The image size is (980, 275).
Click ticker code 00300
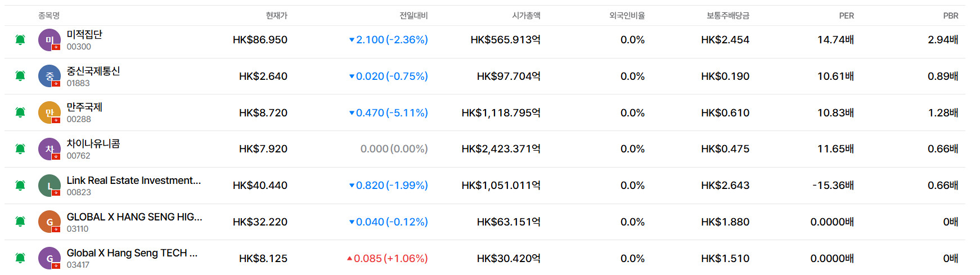pos(79,47)
